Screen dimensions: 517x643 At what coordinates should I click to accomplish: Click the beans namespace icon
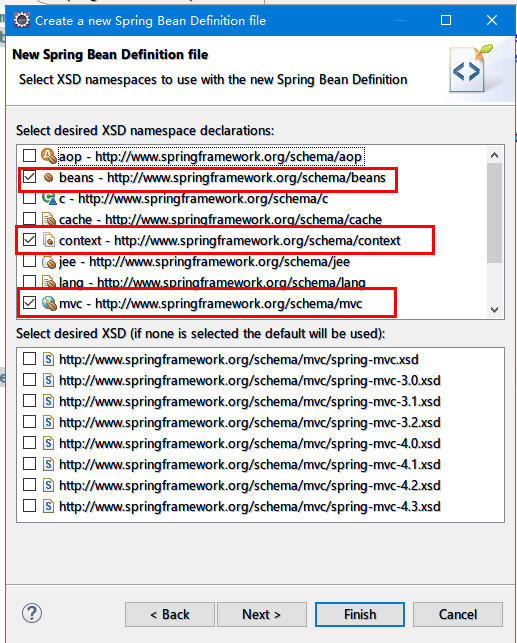tap(48, 177)
